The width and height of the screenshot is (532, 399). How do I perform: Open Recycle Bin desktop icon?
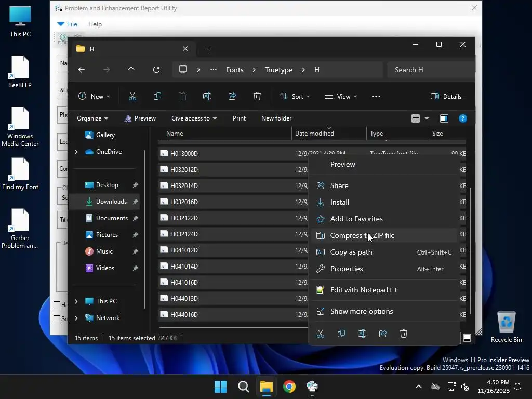[506, 327]
